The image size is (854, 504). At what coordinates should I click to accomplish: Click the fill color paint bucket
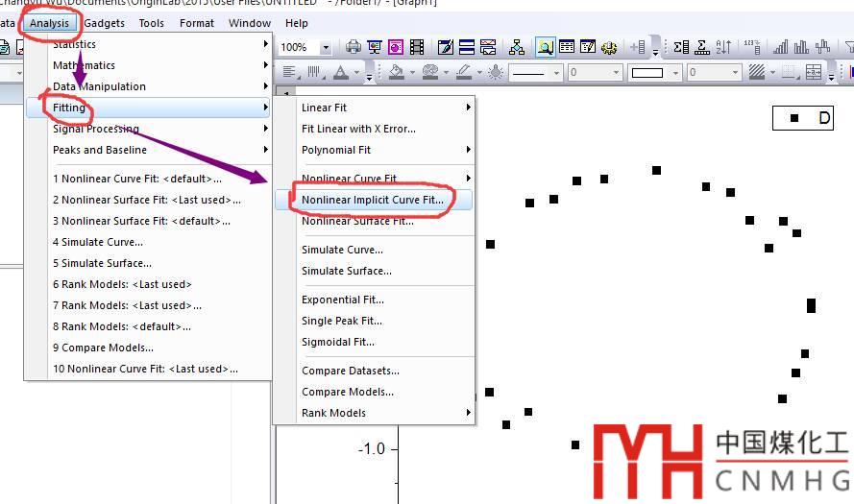[397, 72]
